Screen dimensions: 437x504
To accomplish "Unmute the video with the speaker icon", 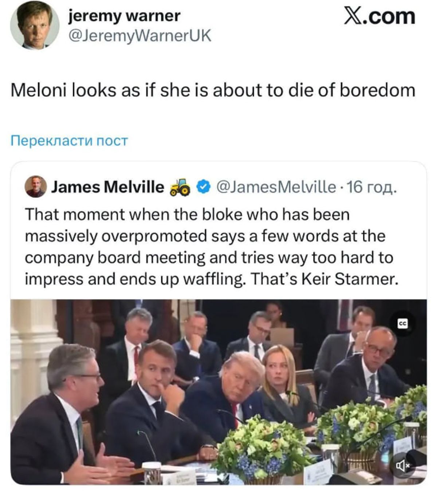I will [403, 465].
